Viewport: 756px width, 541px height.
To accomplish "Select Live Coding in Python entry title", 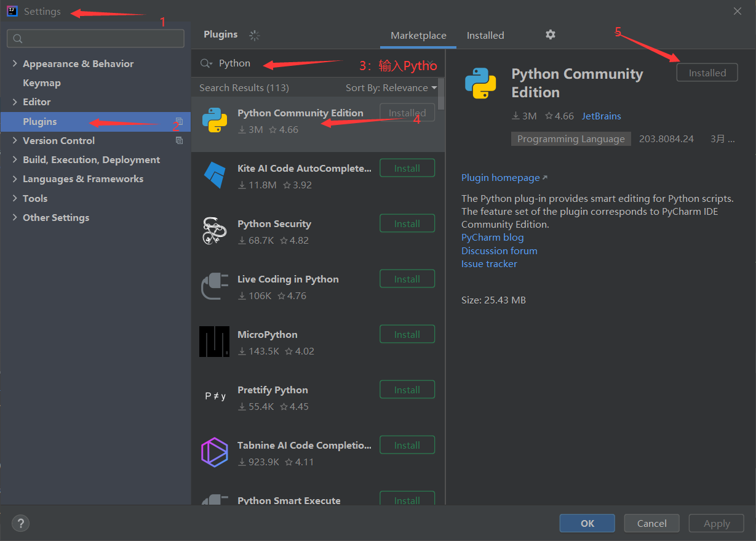I will pos(288,279).
